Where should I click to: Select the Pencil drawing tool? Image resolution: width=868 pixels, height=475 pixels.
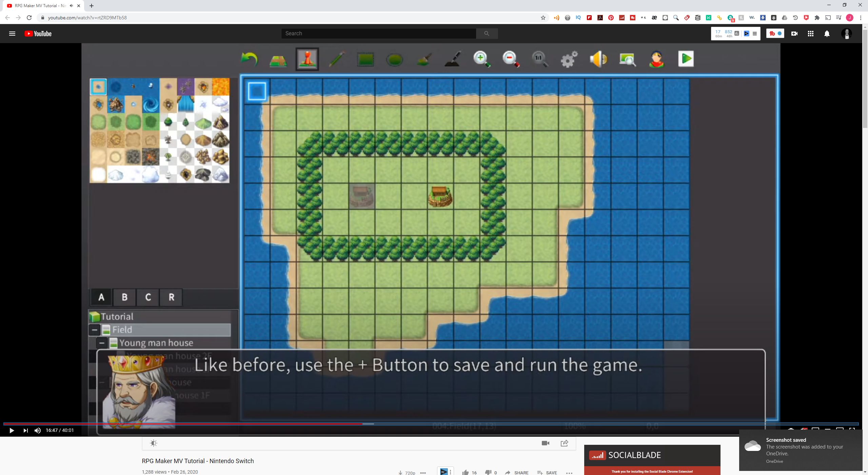pyautogui.click(x=337, y=59)
